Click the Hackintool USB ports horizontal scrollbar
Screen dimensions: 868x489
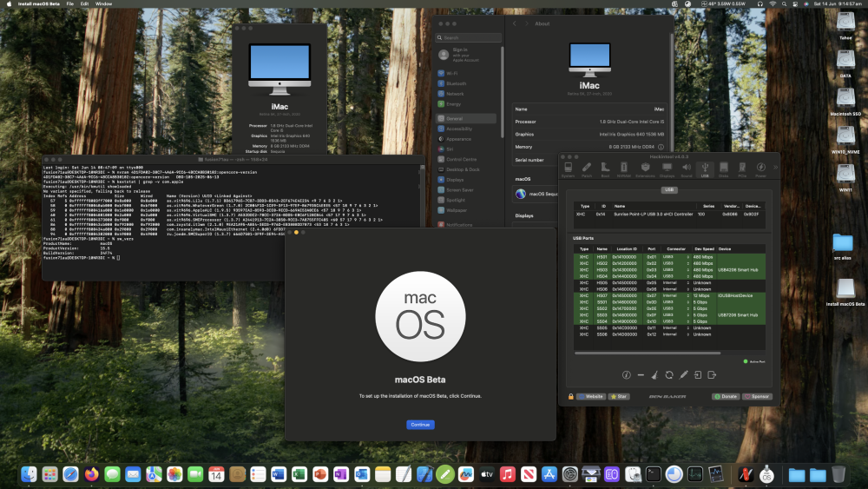[648, 353]
